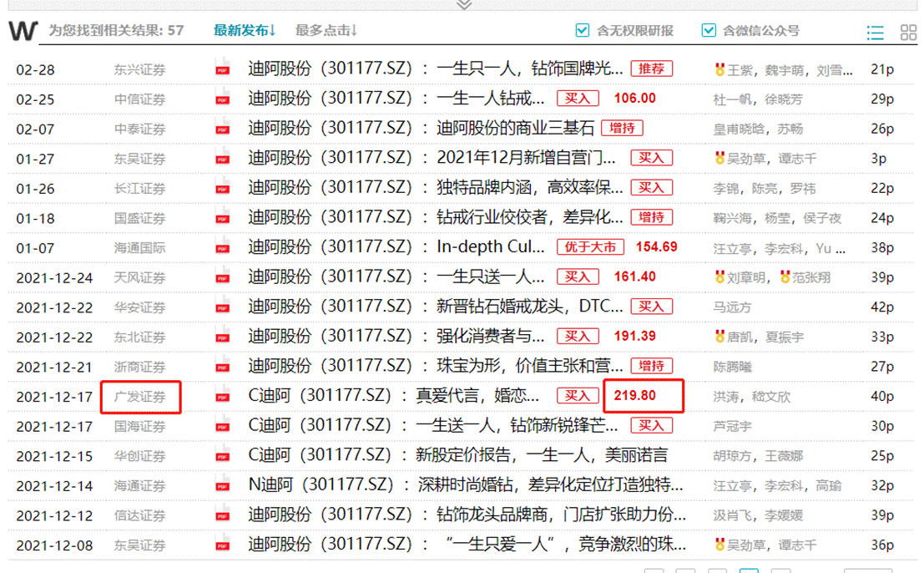Screen dimensions: 924x573
Task: Switch to grid view icon
Action: pos(908,33)
